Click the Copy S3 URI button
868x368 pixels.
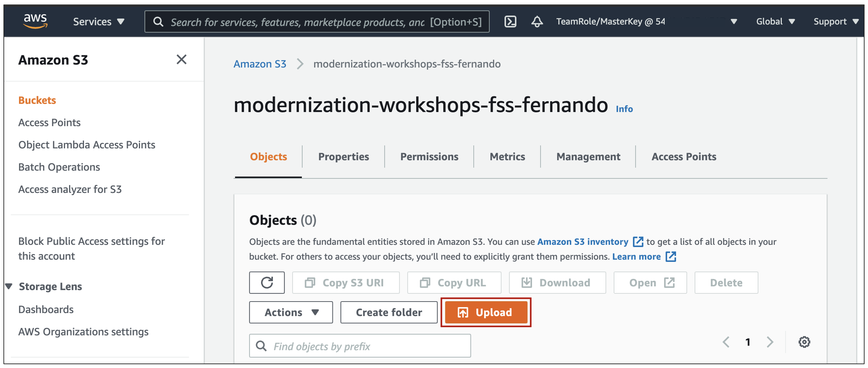click(x=346, y=283)
